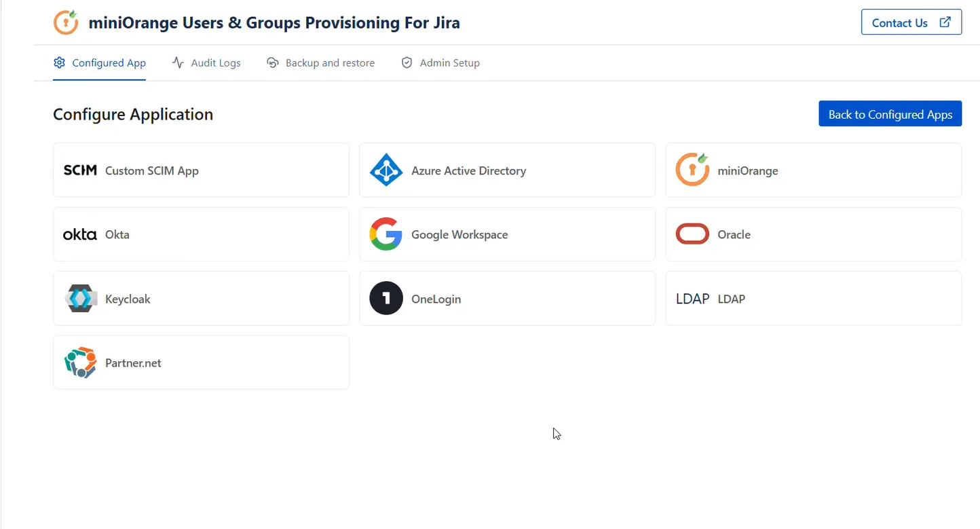
Task: Choose the LDAP application card
Action: tap(814, 299)
